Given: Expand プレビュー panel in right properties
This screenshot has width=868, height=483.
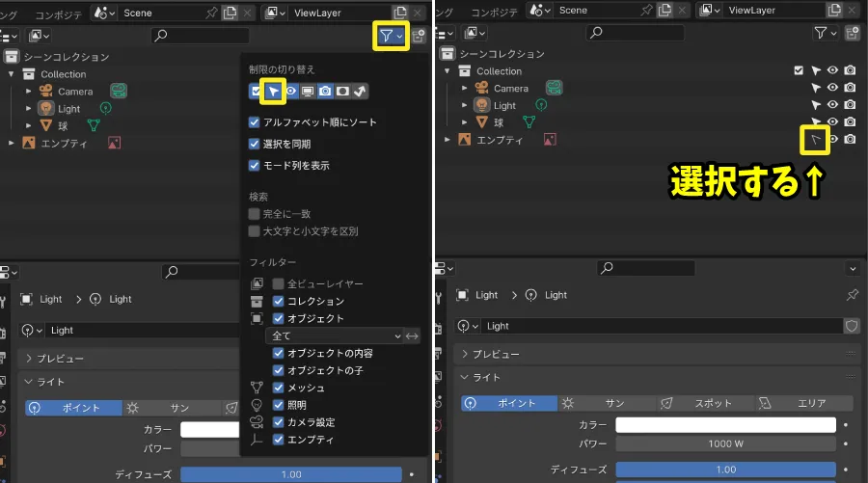Looking at the screenshot, I should pyautogui.click(x=465, y=354).
